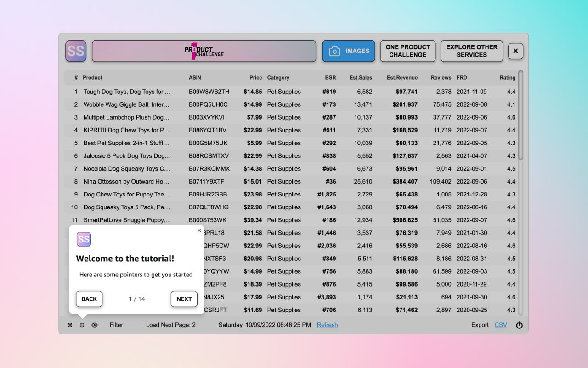Sort by the FRD column header
The height and width of the screenshot is (368, 588).
pyautogui.click(x=461, y=78)
